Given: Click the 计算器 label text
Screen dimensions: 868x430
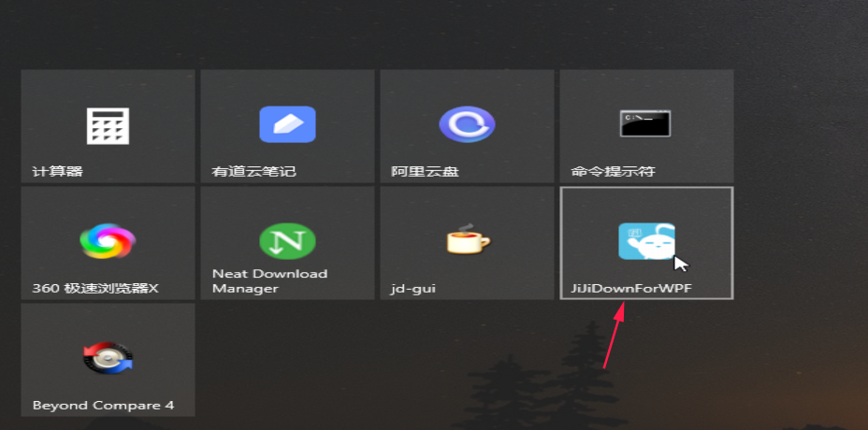Looking at the screenshot, I should pos(58,172).
